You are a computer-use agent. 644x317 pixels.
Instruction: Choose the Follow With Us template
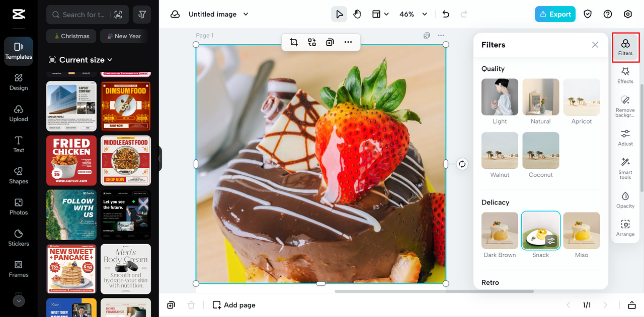pos(71,215)
